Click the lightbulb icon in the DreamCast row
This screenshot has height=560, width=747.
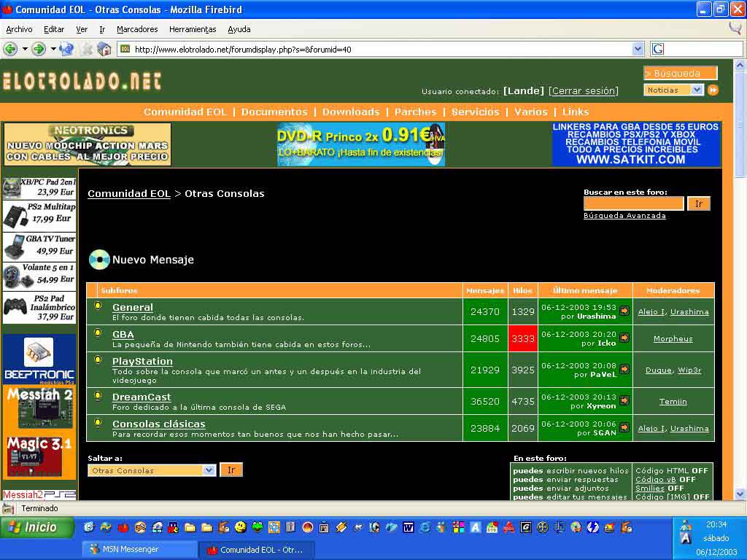(98, 396)
